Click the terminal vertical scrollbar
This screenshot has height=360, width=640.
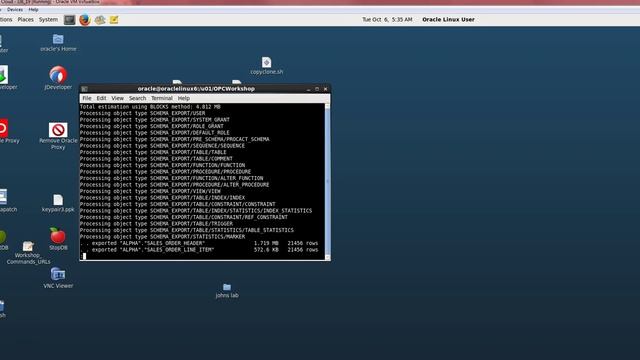pyautogui.click(x=327, y=181)
